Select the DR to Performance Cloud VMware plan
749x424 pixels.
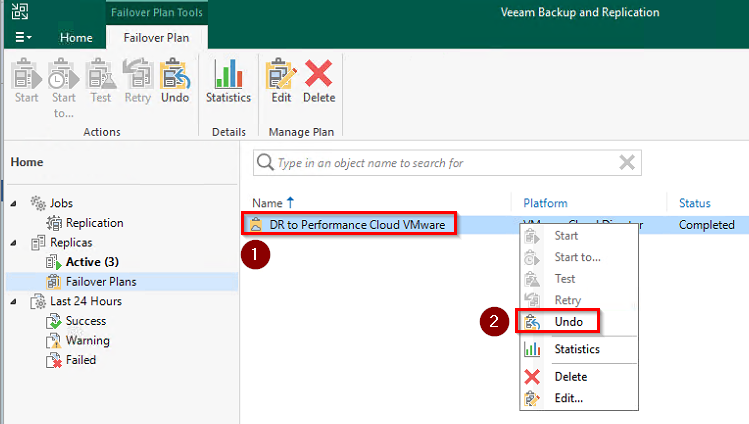[x=357, y=224]
